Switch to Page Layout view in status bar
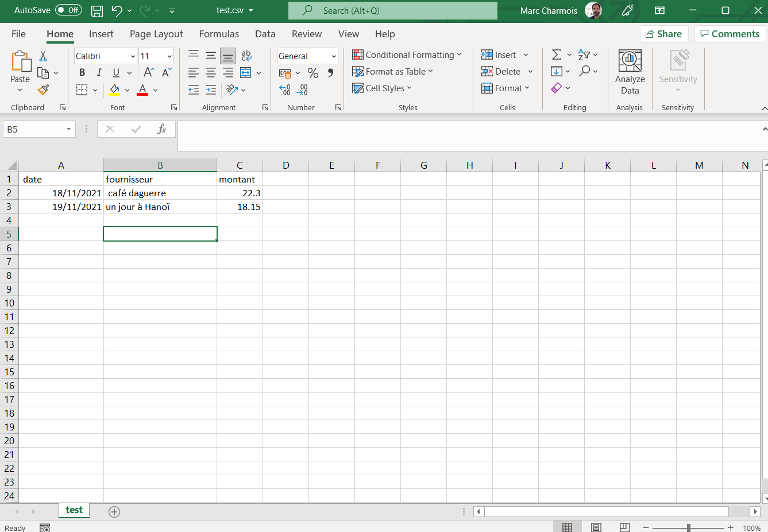This screenshot has width=768, height=532. 596,527
